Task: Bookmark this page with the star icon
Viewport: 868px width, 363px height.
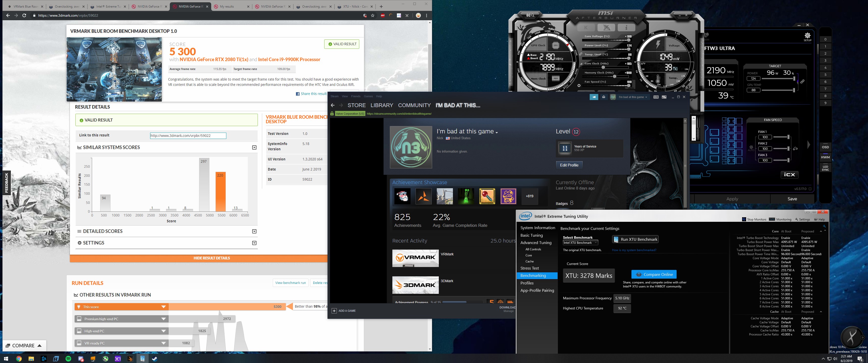Action: [x=373, y=15]
